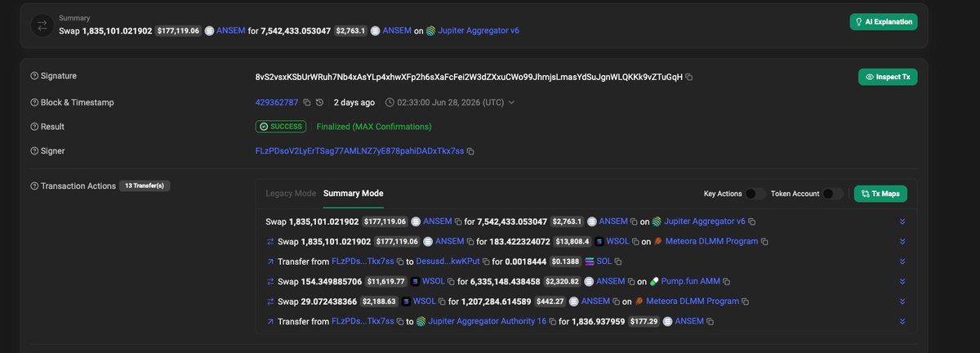980x353 pixels.
Task: Click SUCCESS status badge
Action: click(x=281, y=127)
